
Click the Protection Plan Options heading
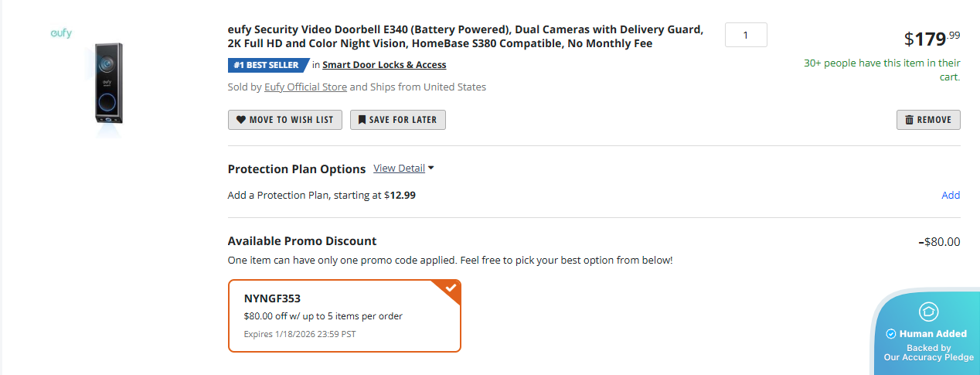[x=296, y=169]
